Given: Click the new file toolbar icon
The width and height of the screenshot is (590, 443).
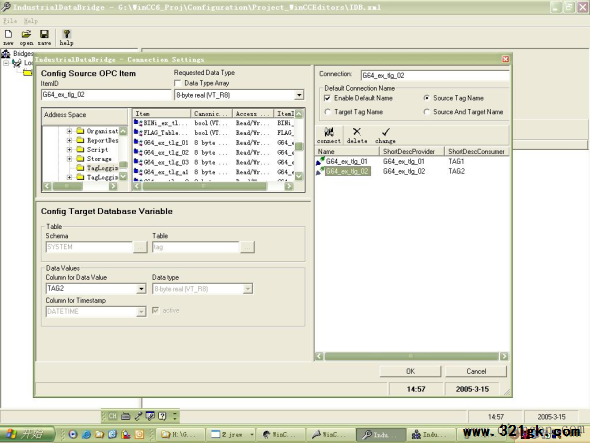Looking at the screenshot, I should (x=8, y=35).
